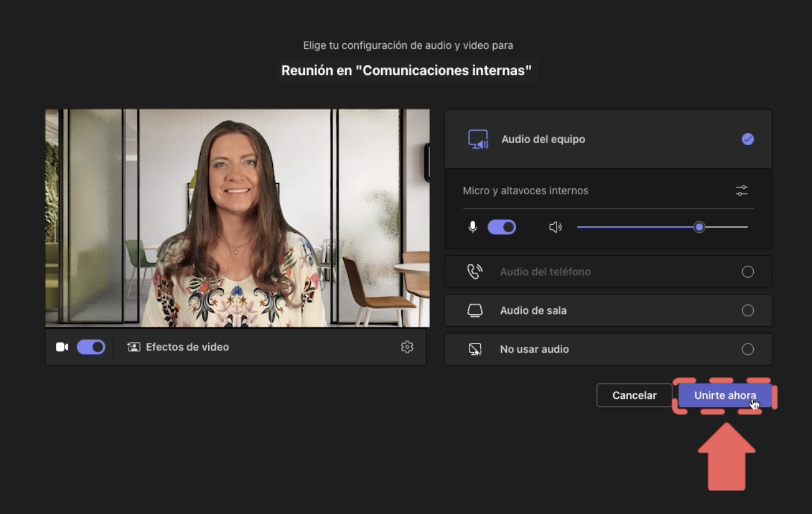Viewport: 812px width, 514px height.
Task: Click the microphone icon in the audio panel
Action: (x=472, y=226)
